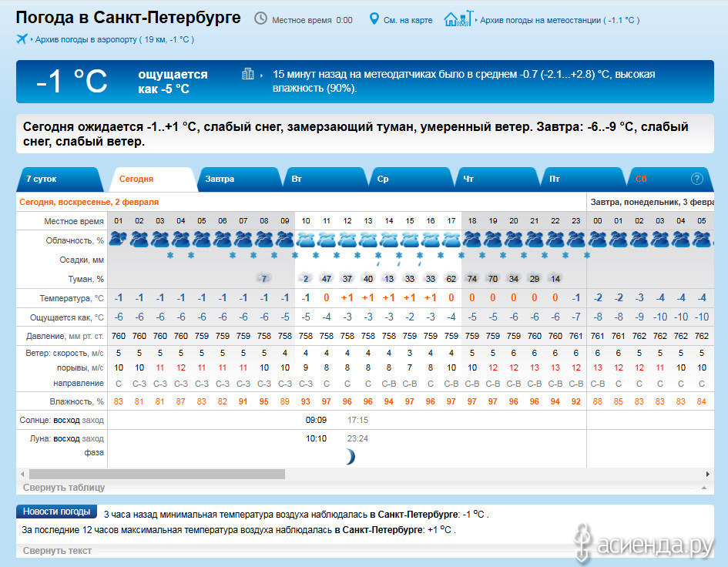The image size is (728, 567).
Task: Click the fog icon showing 62 percent
Action: [x=451, y=279]
